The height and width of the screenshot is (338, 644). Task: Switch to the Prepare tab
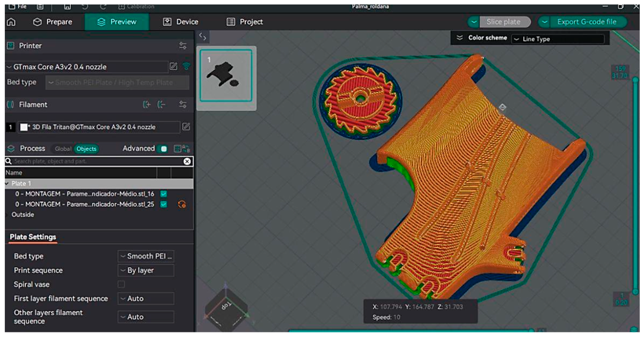click(53, 22)
